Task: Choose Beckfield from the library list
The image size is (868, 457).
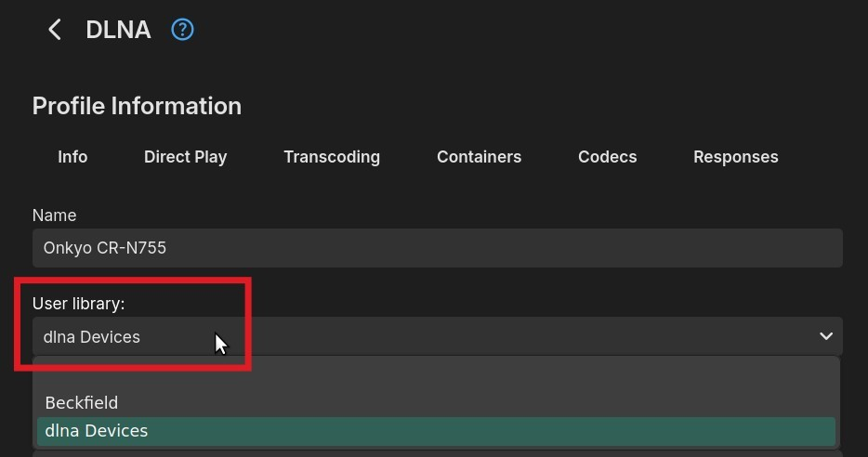Action: [82, 403]
